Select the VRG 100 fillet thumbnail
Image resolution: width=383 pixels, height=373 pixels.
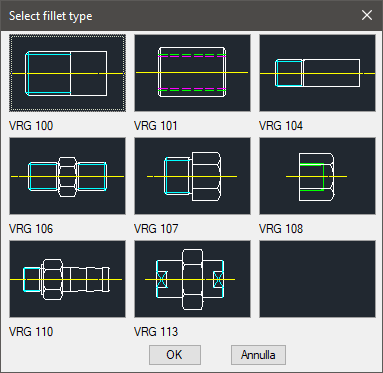pyautogui.click(x=67, y=73)
